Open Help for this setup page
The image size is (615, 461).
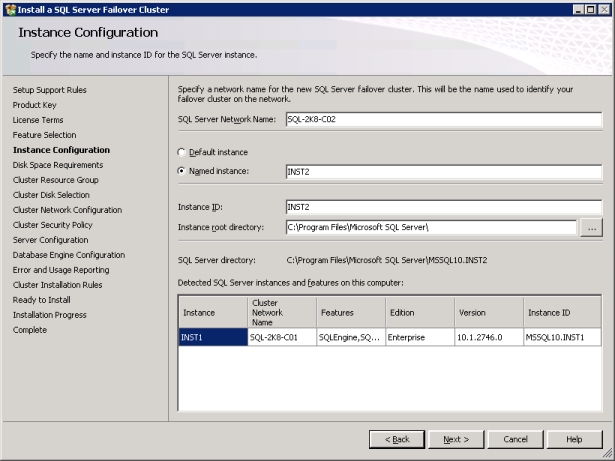point(574,439)
